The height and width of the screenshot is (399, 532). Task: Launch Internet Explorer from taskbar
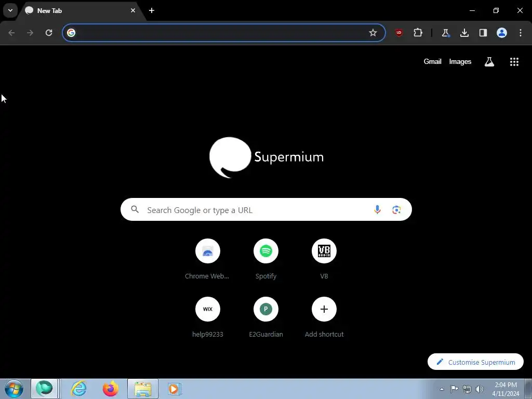pos(79,389)
